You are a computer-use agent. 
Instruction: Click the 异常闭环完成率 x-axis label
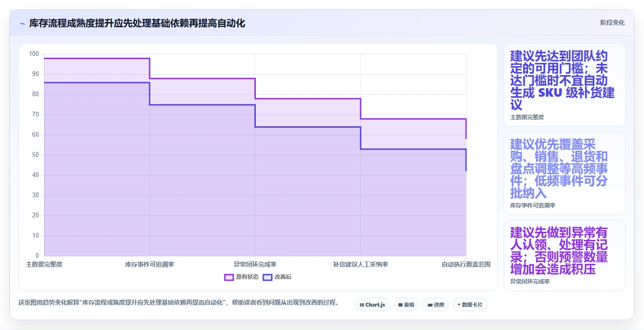pos(255,264)
